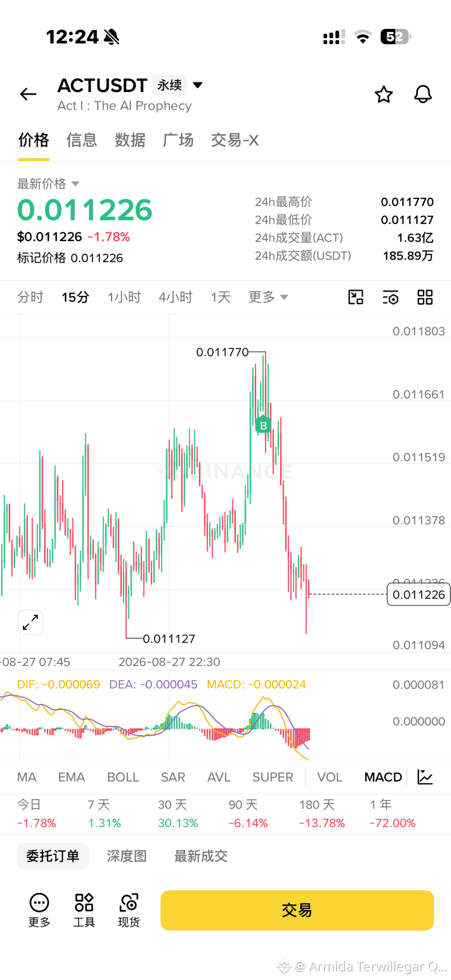
Task: Tap the green B buy marker on chart
Action: (x=263, y=425)
